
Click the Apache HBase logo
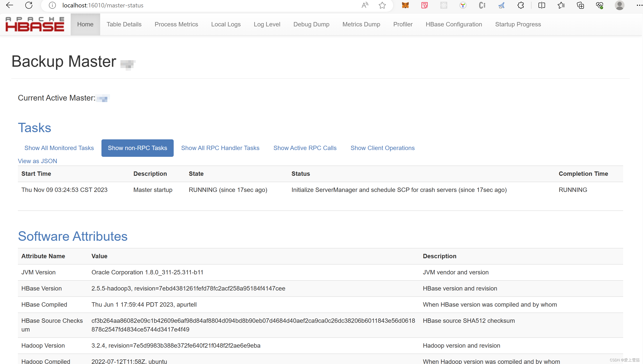(35, 24)
